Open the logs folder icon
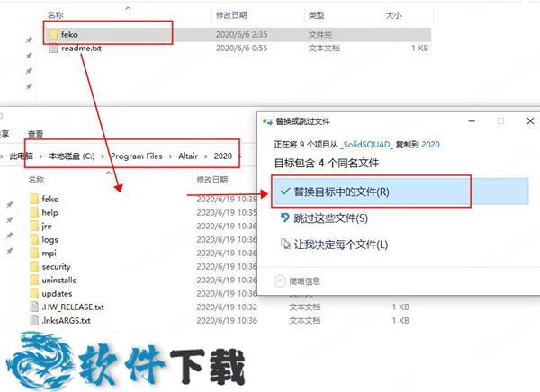 click(x=34, y=239)
